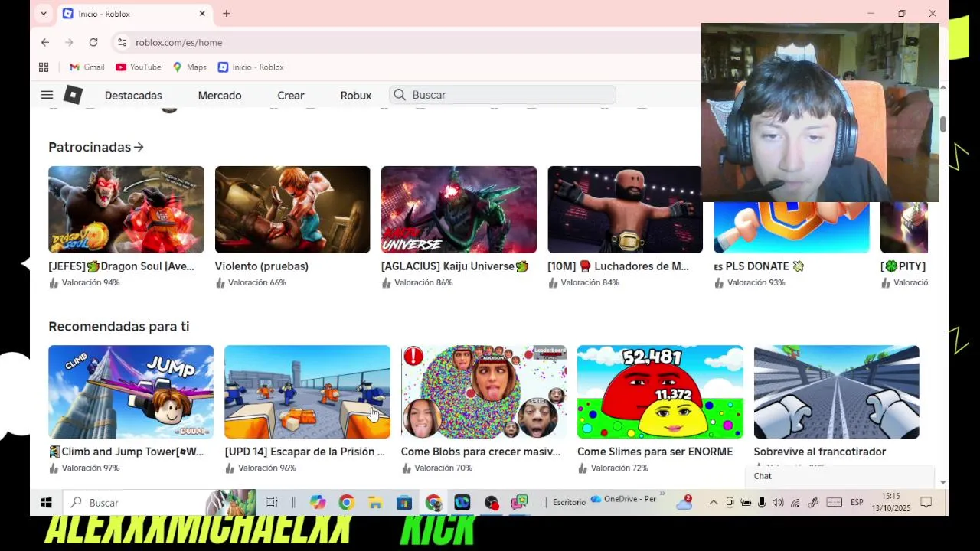Open the Violento (pruebas) game thumbnail

point(292,210)
